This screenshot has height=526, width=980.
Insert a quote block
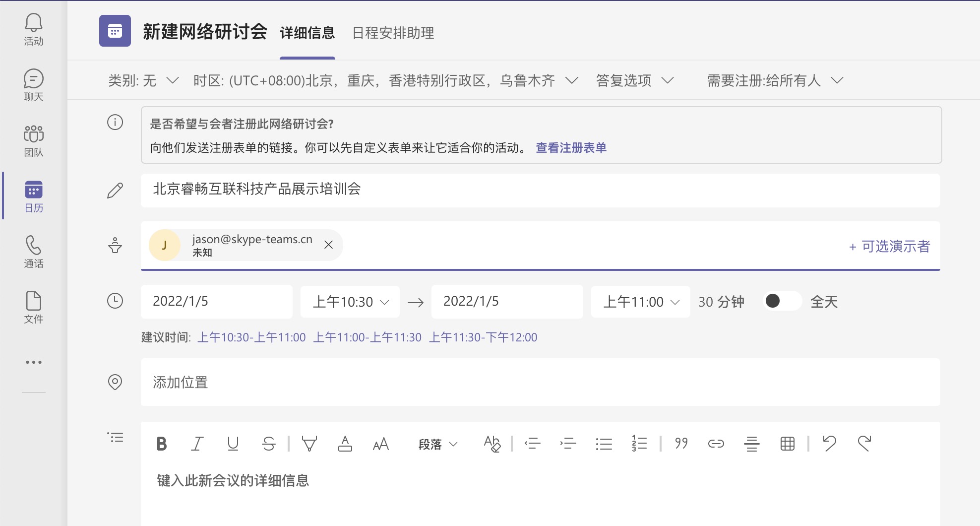tap(681, 444)
